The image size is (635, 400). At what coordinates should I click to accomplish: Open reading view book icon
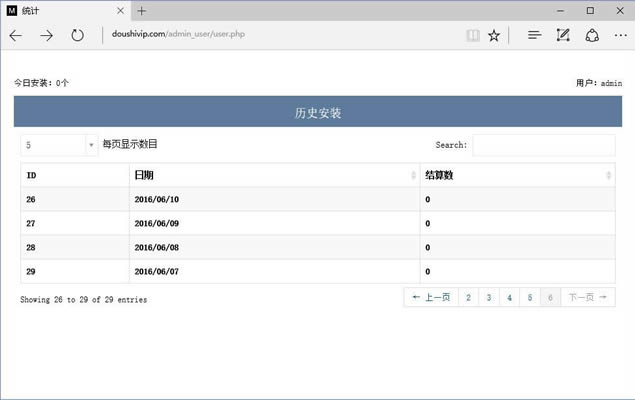472,35
